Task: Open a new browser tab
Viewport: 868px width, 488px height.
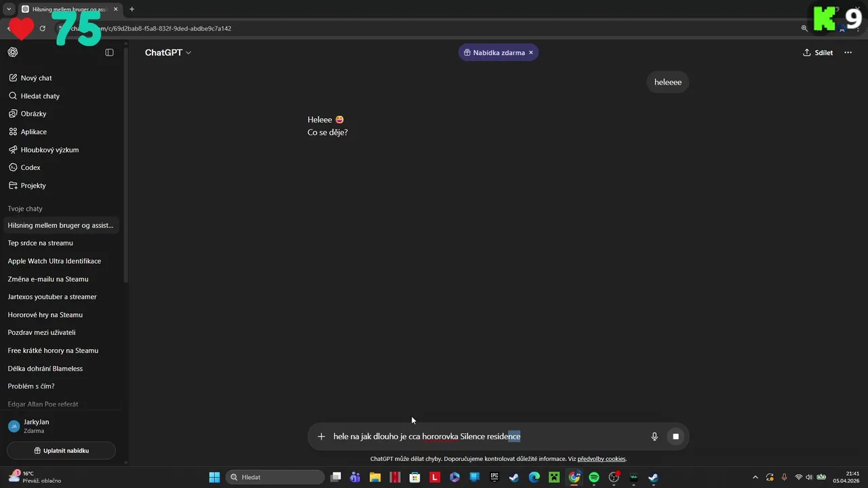Action: coord(132,9)
